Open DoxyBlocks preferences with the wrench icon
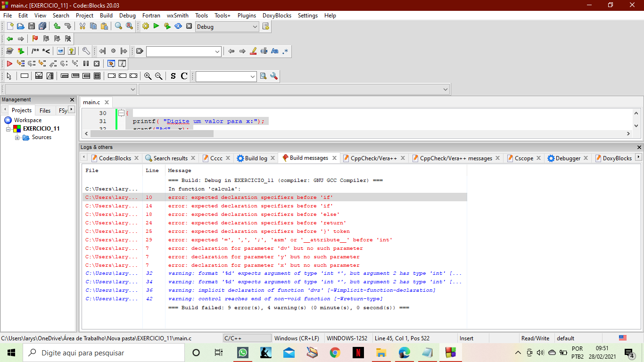The image size is (644, 362). 86,51
